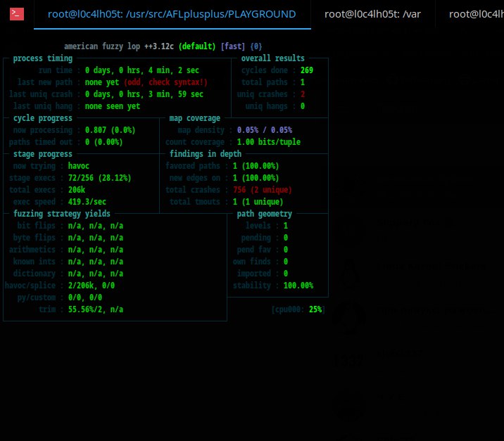Select now processing value '0.807 (0.0%)'

pos(110,130)
